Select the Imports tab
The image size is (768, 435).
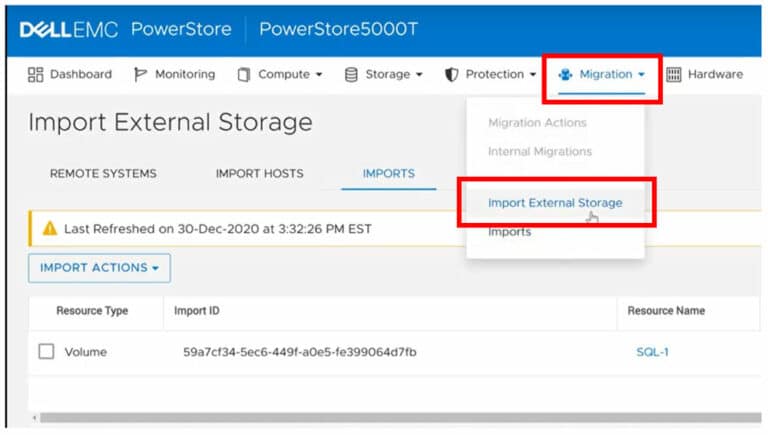[389, 173]
